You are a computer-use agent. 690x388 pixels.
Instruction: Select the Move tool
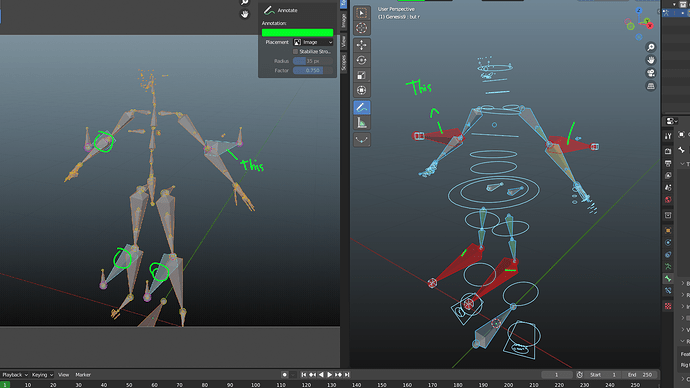point(361,45)
